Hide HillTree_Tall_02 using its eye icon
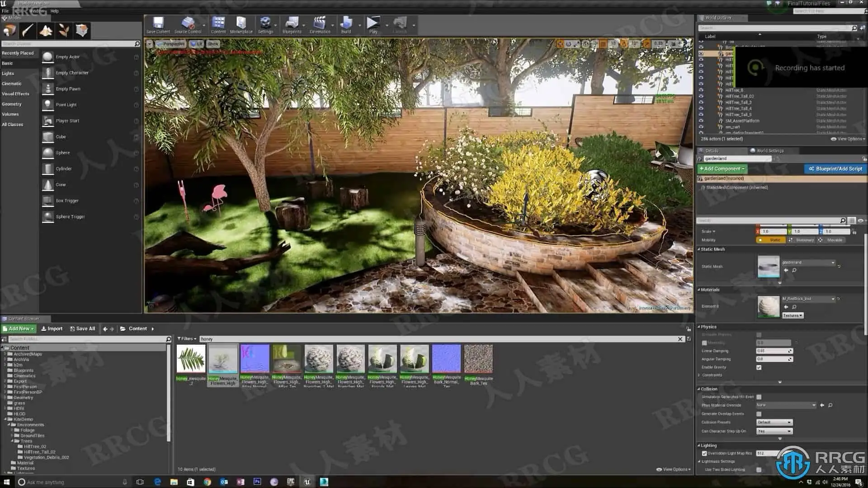The image size is (868, 488). click(701, 96)
